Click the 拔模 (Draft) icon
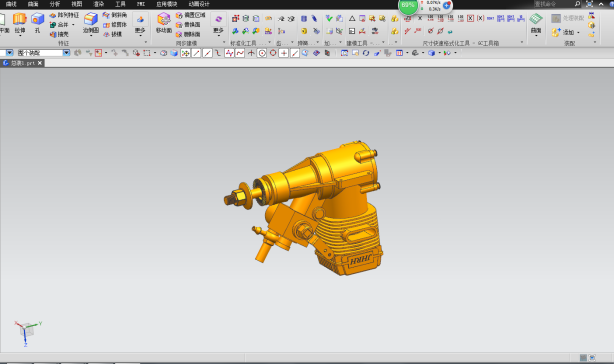This screenshot has height=364, width=614. pos(106,34)
